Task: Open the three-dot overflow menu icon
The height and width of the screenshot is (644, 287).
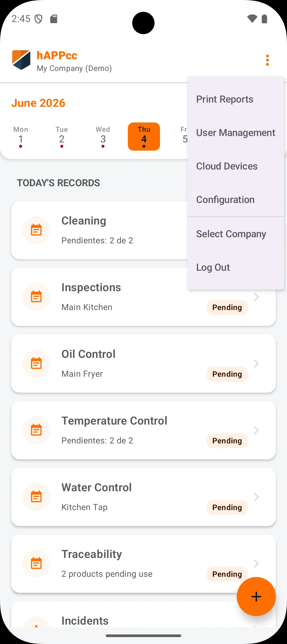Action: pyautogui.click(x=267, y=60)
